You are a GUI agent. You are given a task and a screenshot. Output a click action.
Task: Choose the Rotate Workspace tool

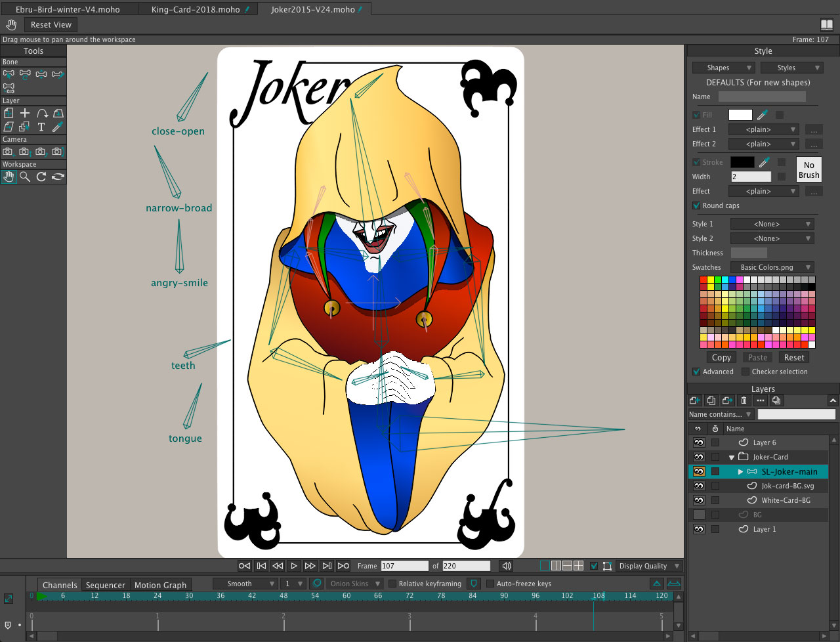[41, 177]
